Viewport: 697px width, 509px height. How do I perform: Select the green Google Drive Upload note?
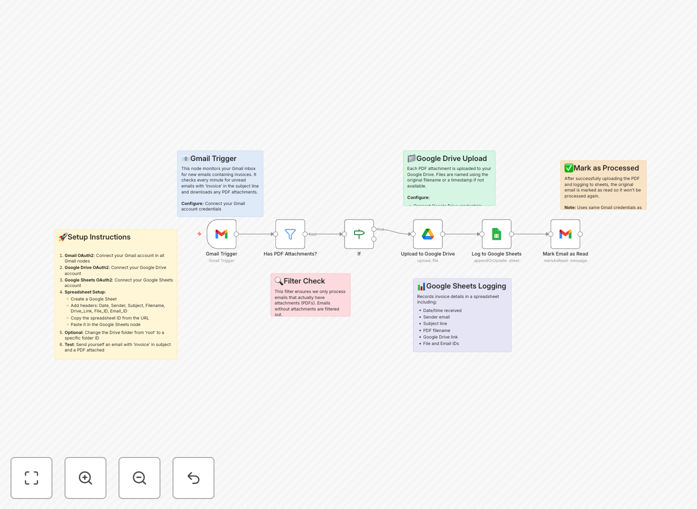[x=449, y=178]
